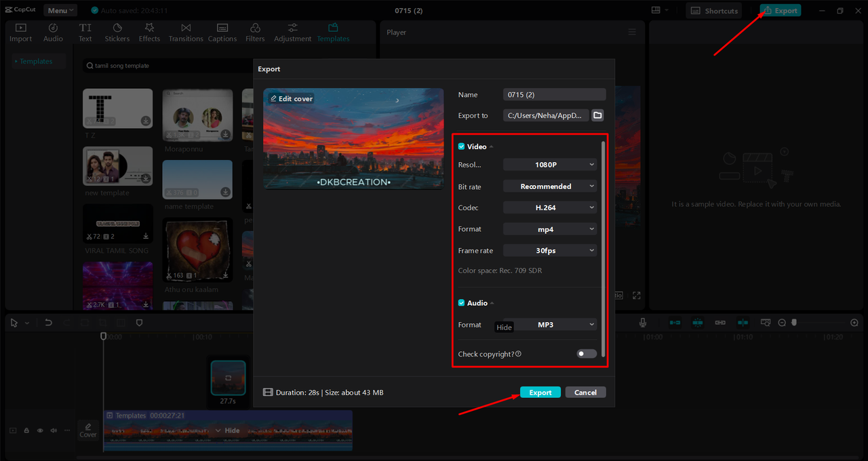The height and width of the screenshot is (461, 868).
Task: Toggle player fullscreen icon
Action: (x=636, y=296)
